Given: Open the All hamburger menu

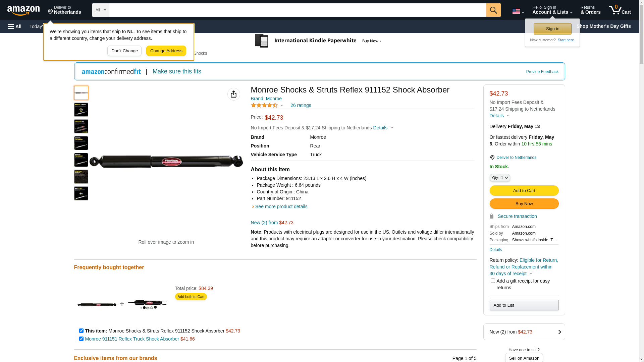Looking at the screenshot, I should pos(15,26).
